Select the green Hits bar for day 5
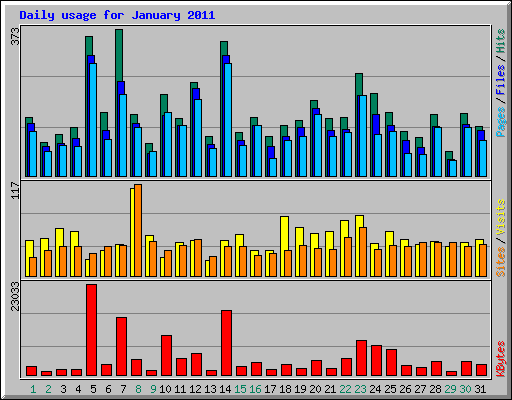 (89, 46)
